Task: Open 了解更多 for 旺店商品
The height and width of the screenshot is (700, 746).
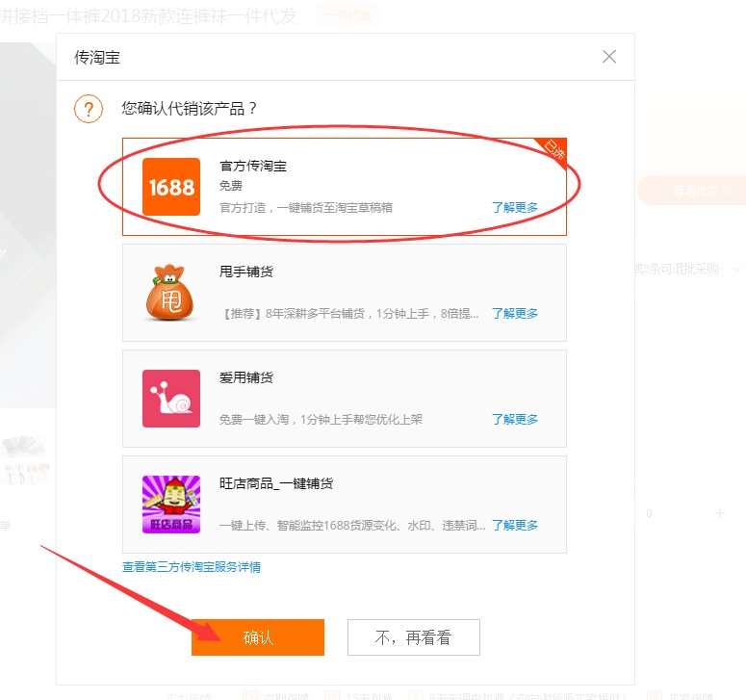Action: coord(515,526)
